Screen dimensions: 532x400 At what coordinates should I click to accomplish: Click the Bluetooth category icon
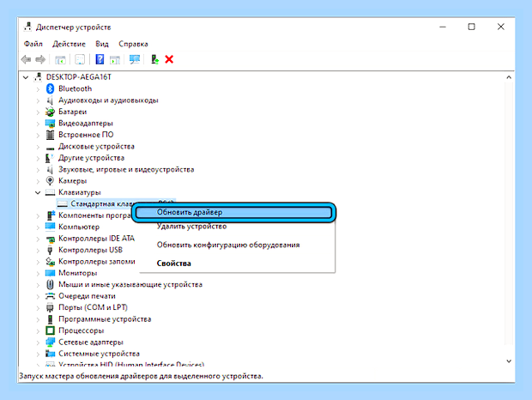click(x=51, y=88)
